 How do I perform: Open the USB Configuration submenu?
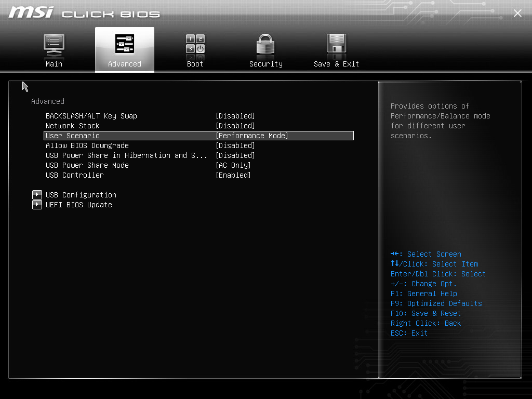tap(81, 195)
